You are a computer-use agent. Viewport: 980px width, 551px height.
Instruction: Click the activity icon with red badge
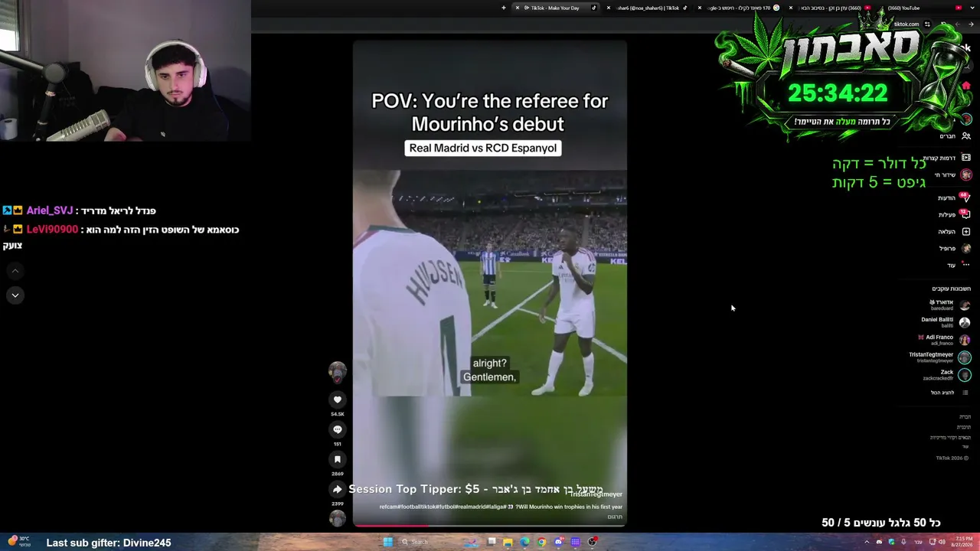pyautogui.click(x=965, y=214)
